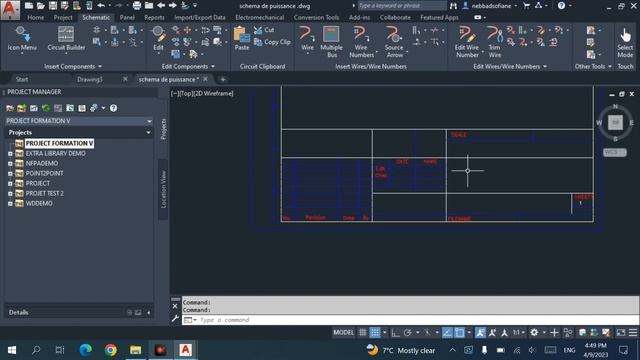The image size is (640, 360).
Task: Go to previous project drawing arrow
Action: [x=161, y=6]
